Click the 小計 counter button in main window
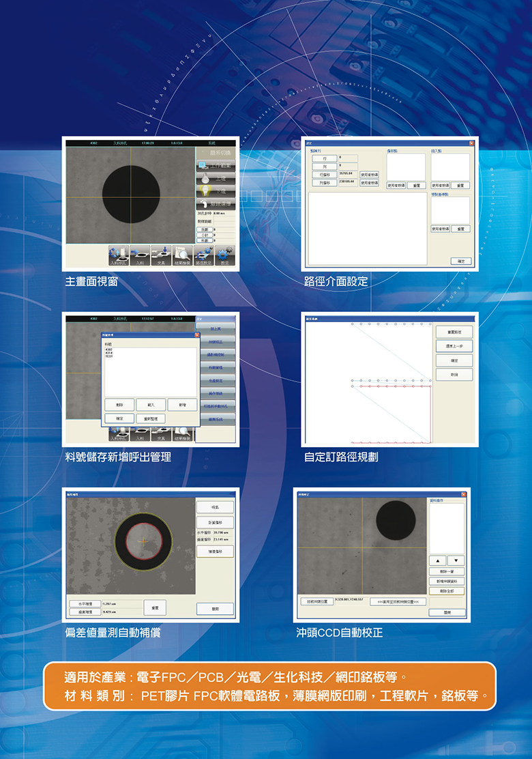Screen dimensions: 532x759 pos(205,235)
